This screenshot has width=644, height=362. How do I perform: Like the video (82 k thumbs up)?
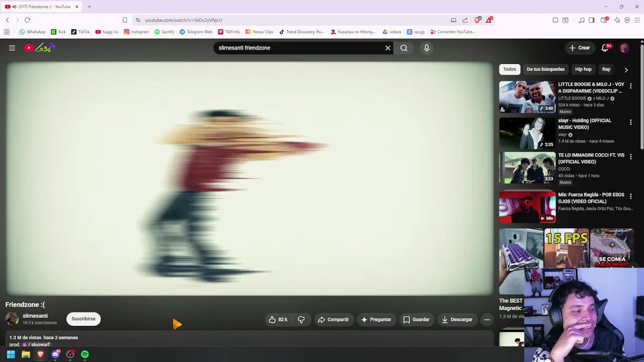click(x=278, y=319)
